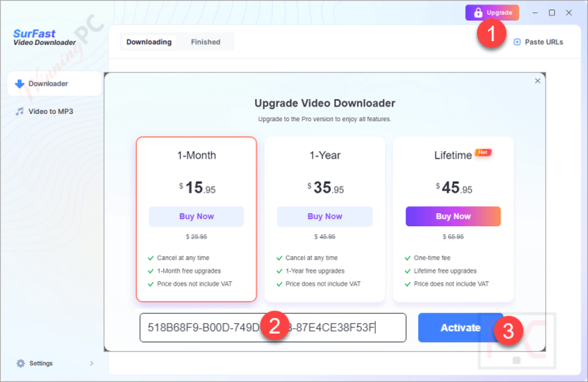
Task: Buy the 1-Month plan now
Action: 196,216
